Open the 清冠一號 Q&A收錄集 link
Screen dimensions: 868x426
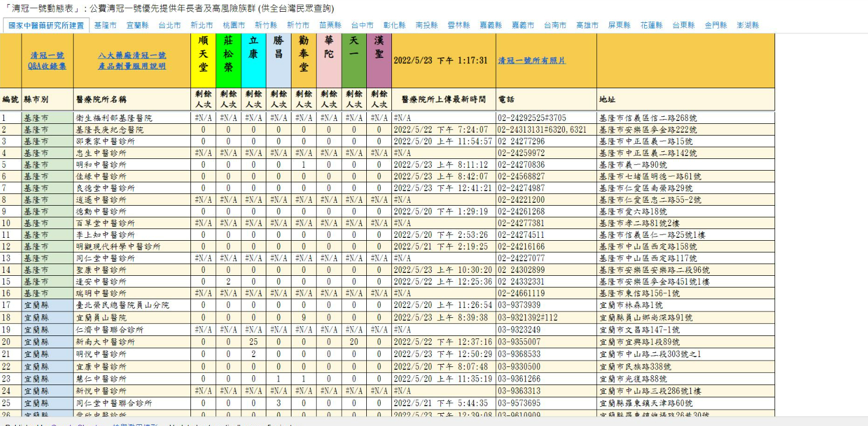click(47, 61)
